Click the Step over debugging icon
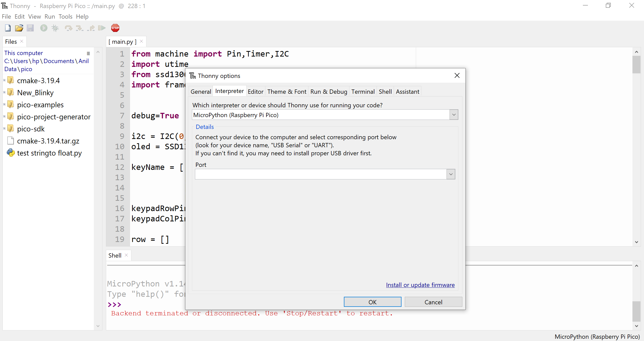Image resolution: width=644 pixels, height=341 pixels. [x=68, y=28]
